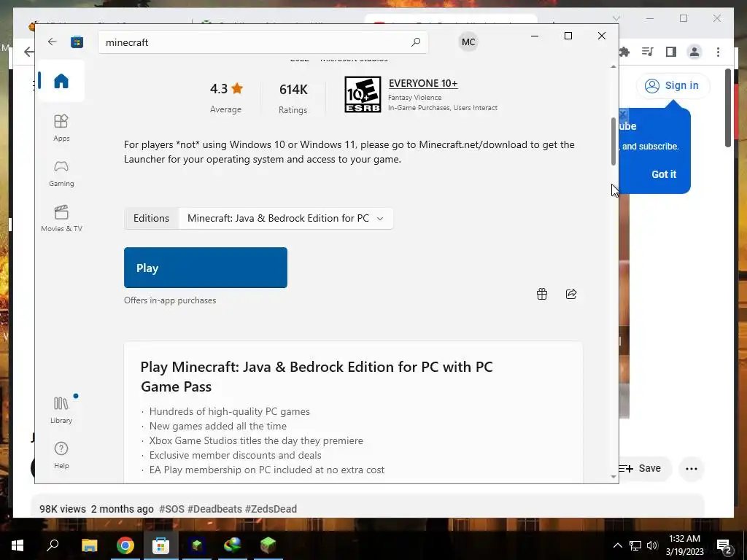Click Sign in on the YouTube page
Image resolution: width=747 pixels, height=560 pixels.
point(673,86)
